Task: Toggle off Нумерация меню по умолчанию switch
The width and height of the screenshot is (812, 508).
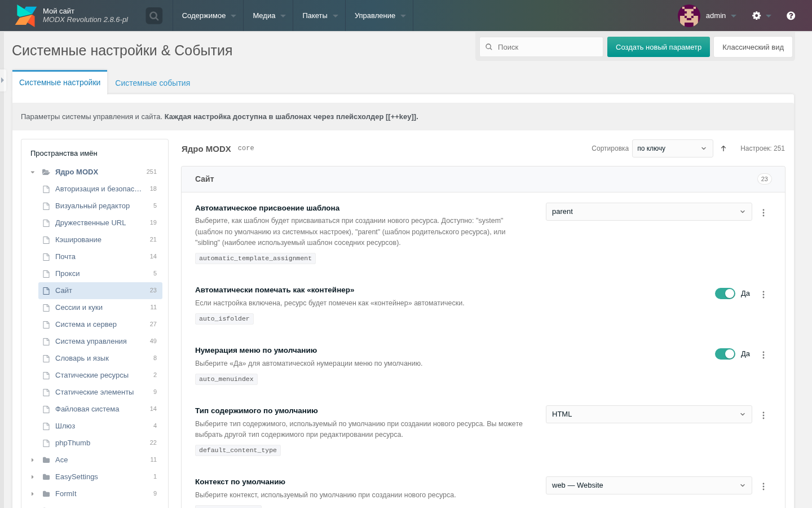Action: pyautogui.click(x=725, y=354)
